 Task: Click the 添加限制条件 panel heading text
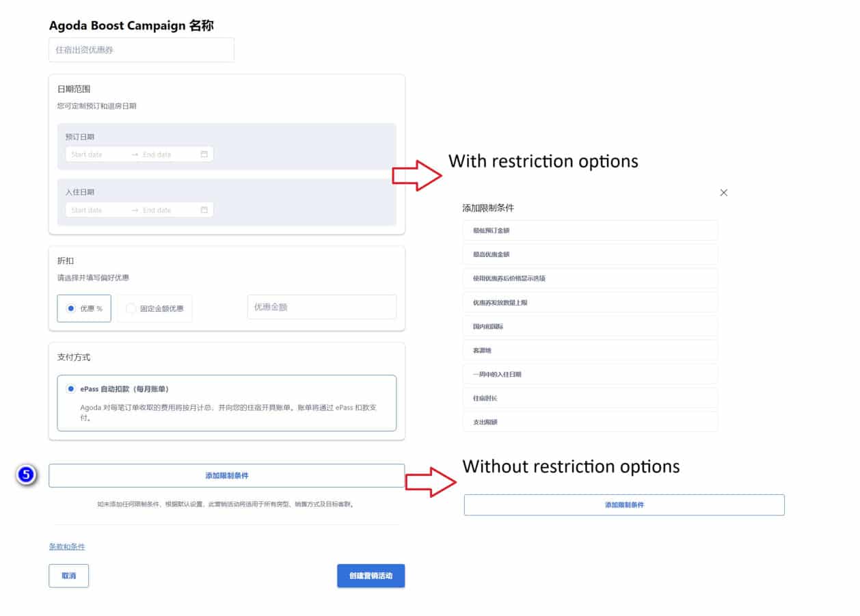pyautogui.click(x=488, y=208)
